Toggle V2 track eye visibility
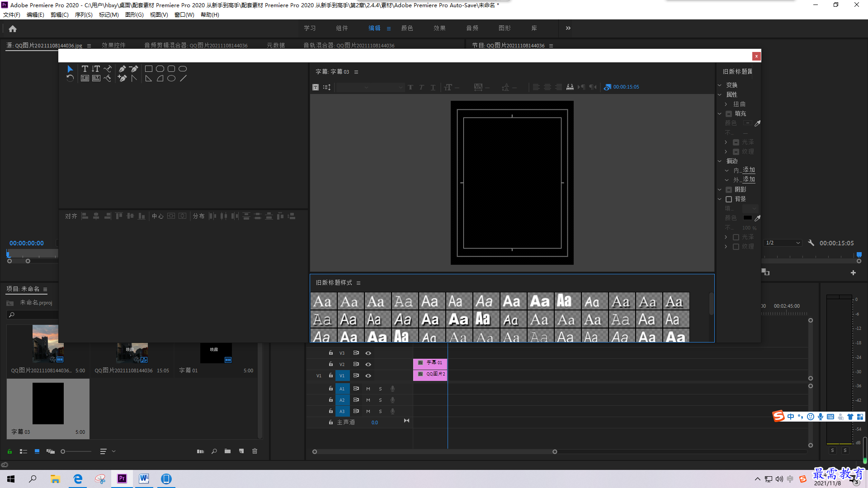 (368, 364)
